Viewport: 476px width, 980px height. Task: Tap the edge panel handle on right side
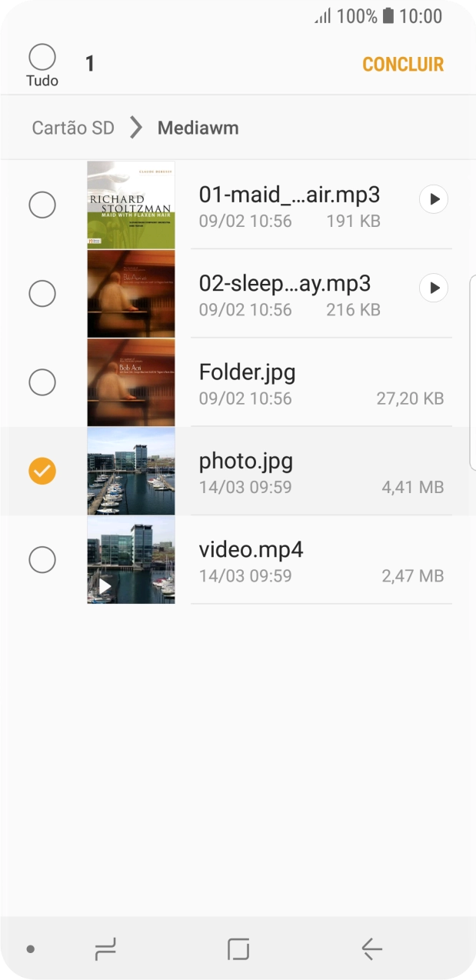click(x=472, y=372)
